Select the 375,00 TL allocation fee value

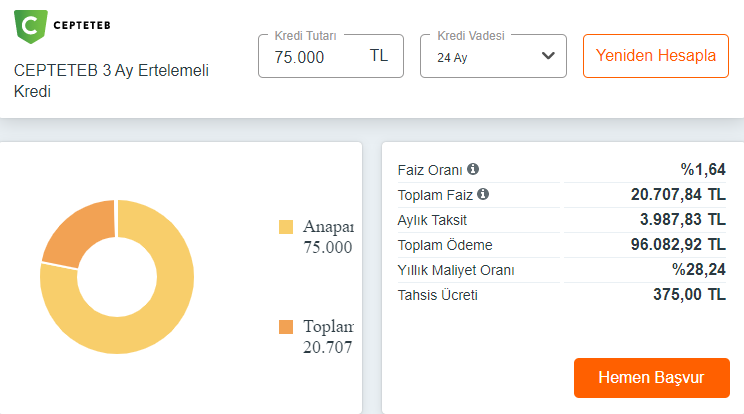689,294
